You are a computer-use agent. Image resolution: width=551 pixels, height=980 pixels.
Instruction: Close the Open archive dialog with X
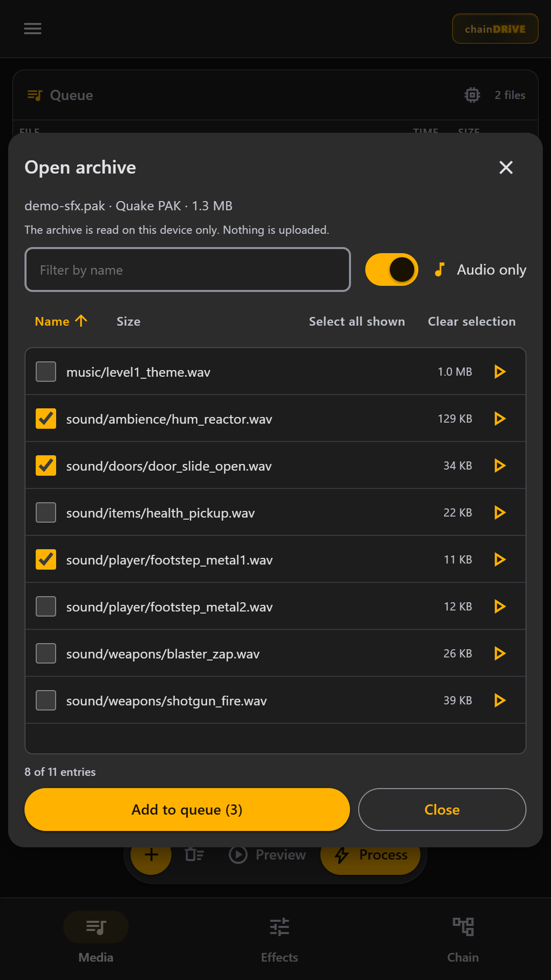click(x=506, y=167)
